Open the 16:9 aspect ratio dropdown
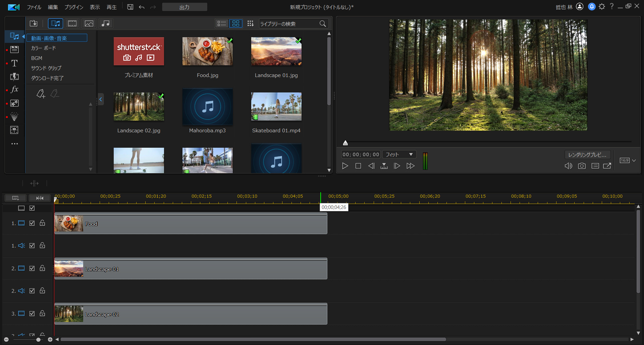 tap(628, 160)
